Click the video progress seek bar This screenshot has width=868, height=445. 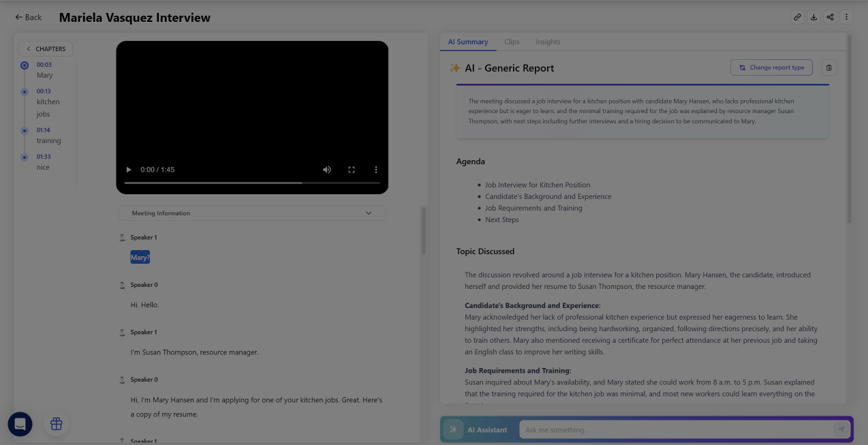[x=252, y=183]
